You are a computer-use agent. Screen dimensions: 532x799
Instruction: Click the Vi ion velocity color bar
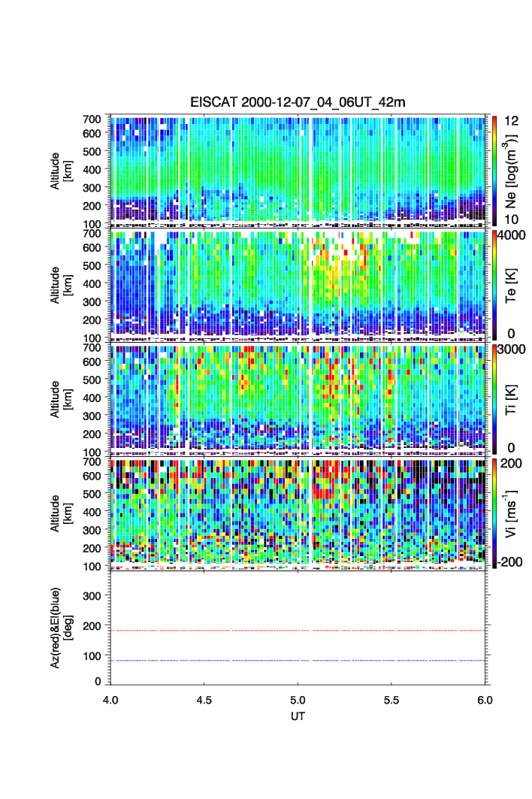point(494,513)
